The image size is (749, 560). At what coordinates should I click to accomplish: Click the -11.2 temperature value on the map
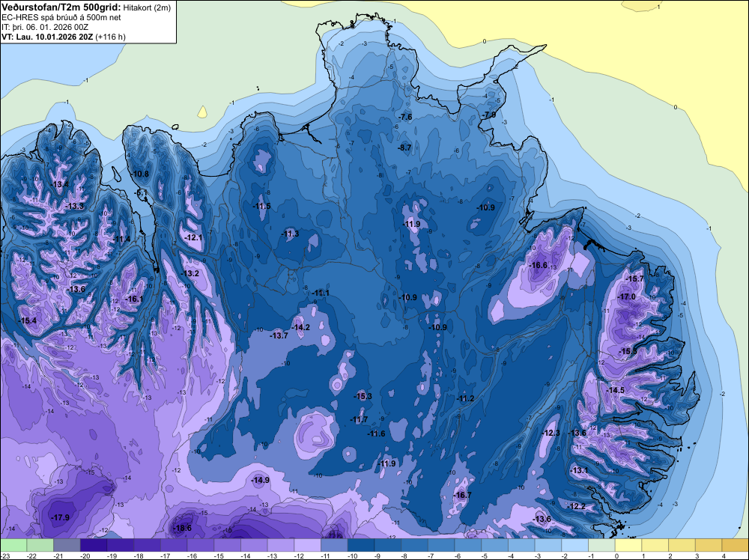tap(465, 398)
